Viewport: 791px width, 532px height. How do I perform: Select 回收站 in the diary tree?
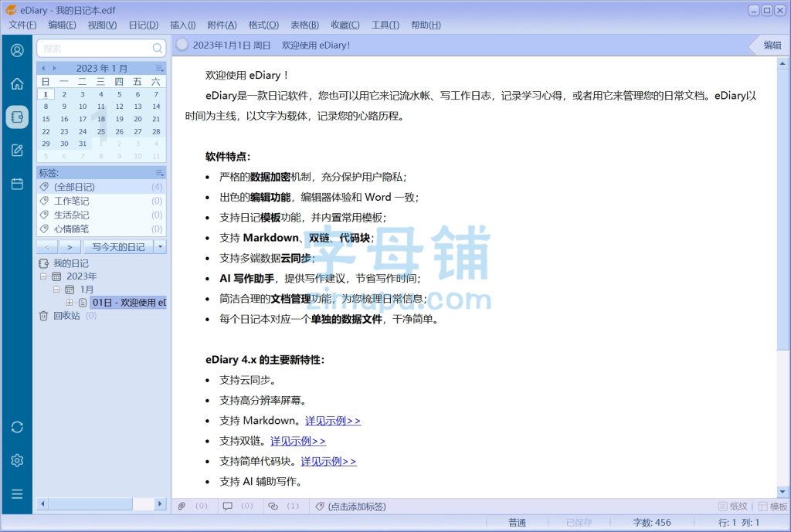tap(66, 316)
